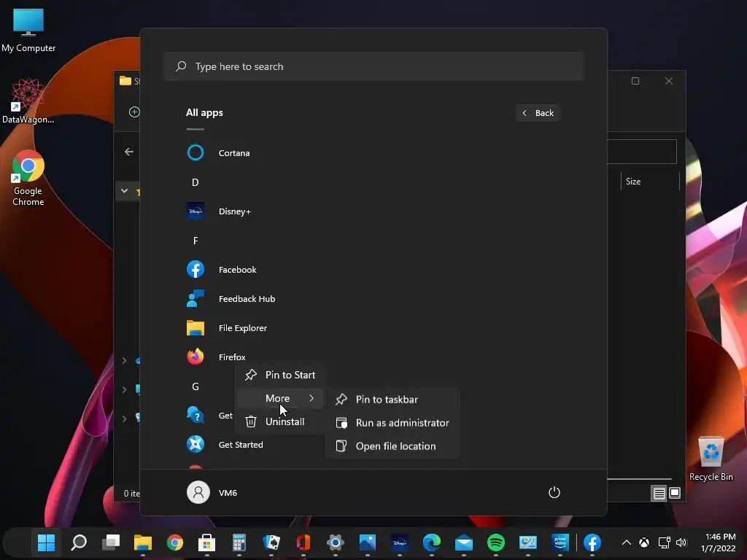
Task: Show hidden icons in system tray
Action: pyautogui.click(x=627, y=542)
